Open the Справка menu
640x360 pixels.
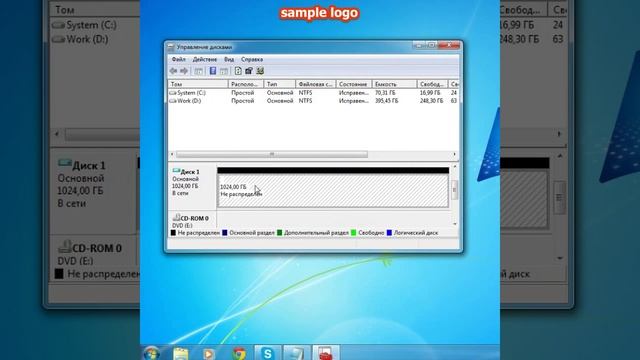coord(252,60)
